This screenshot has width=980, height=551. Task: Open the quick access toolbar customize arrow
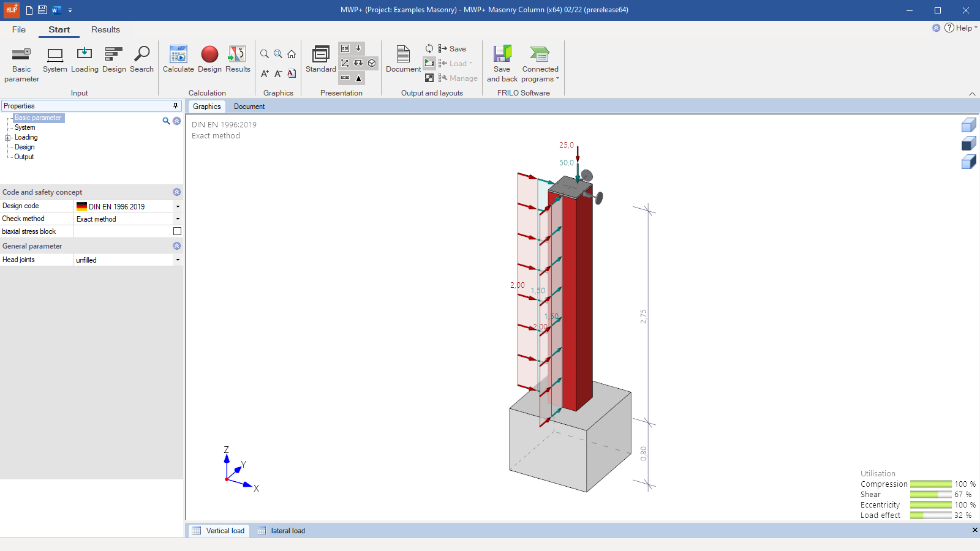[x=70, y=10]
